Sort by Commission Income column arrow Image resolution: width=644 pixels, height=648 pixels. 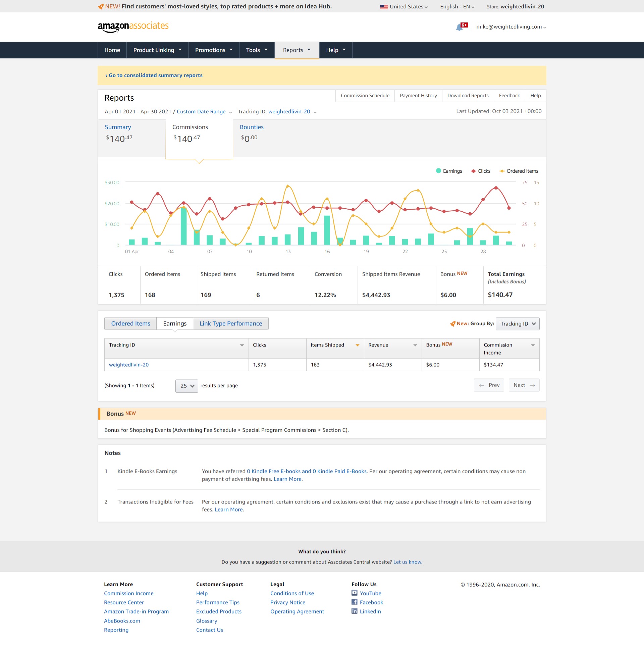pos(533,345)
